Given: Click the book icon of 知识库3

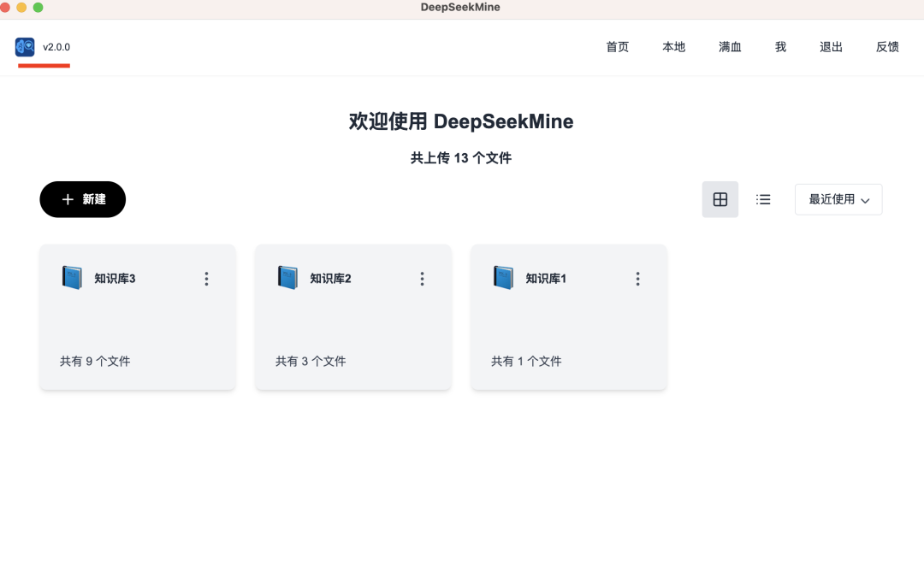Looking at the screenshot, I should pos(72,277).
